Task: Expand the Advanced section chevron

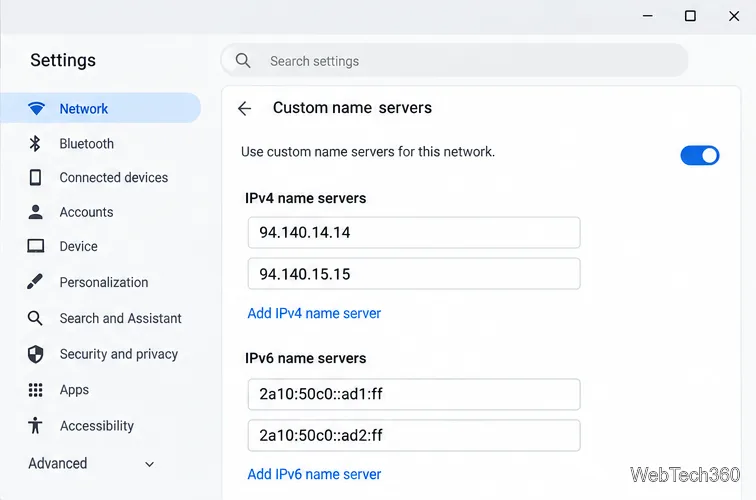Action: (149, 464)
